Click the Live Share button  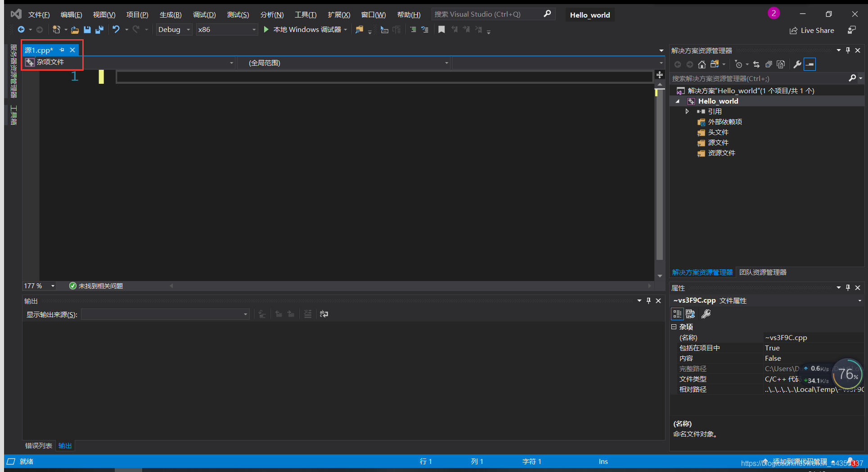pos(812,30)
